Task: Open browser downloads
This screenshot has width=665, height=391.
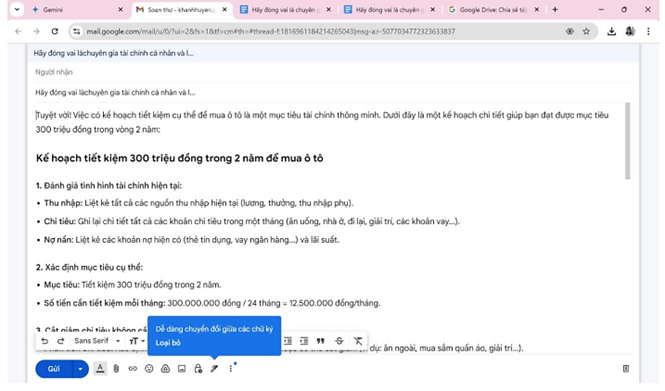Action: pyautogui.click(x=611, y=31)
